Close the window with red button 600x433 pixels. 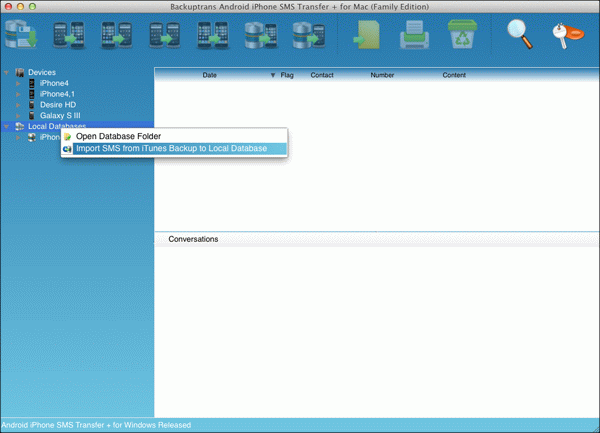[8, 6]
